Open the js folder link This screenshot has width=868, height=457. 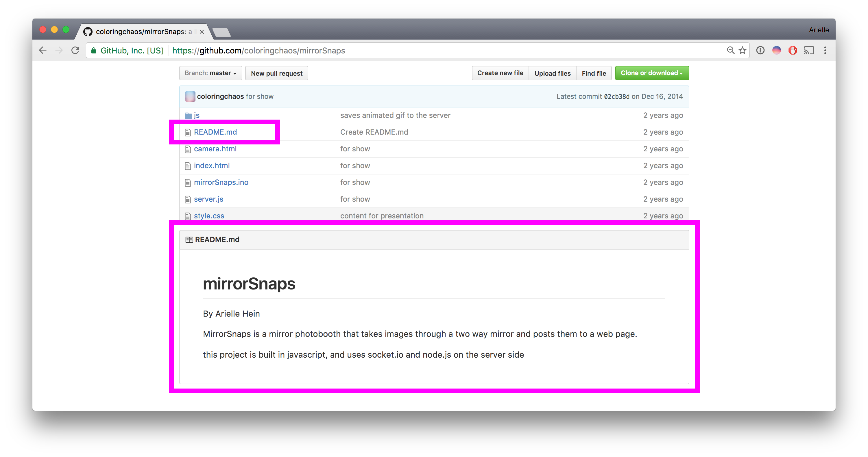click(197, 116)
